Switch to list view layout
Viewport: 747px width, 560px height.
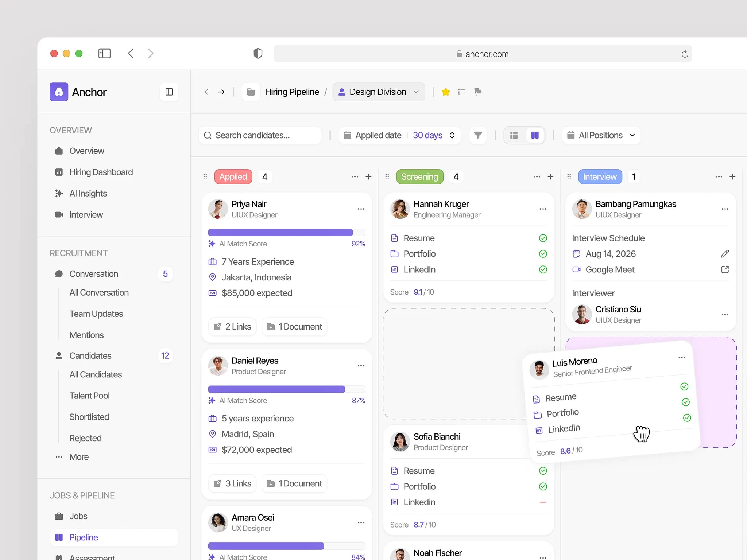coord(514,135)
